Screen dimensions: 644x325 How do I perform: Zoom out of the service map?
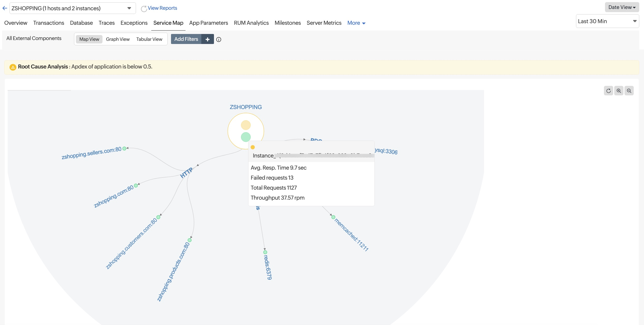coord(629,91)
